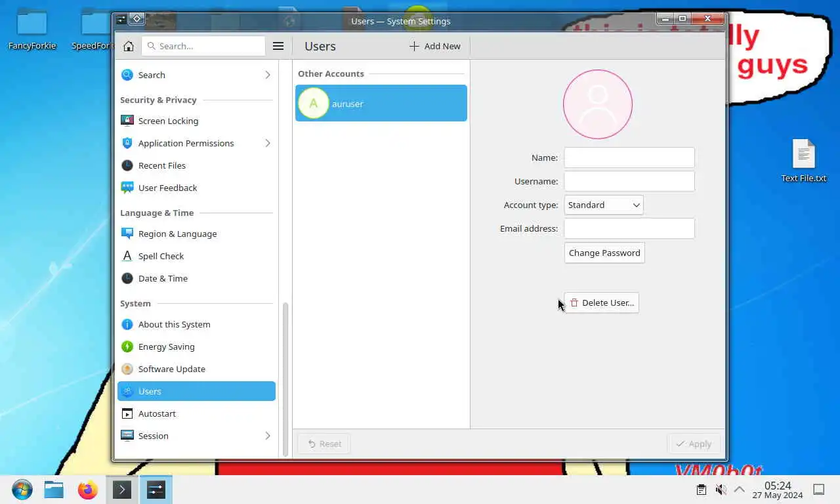Screen dimensions: 840x504
Task: Focus the Name input field
Action: tap(629, 157)
